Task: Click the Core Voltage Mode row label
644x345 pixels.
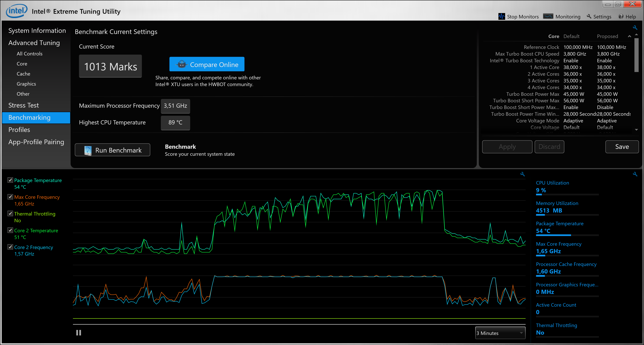Action: tap(538, 121)
